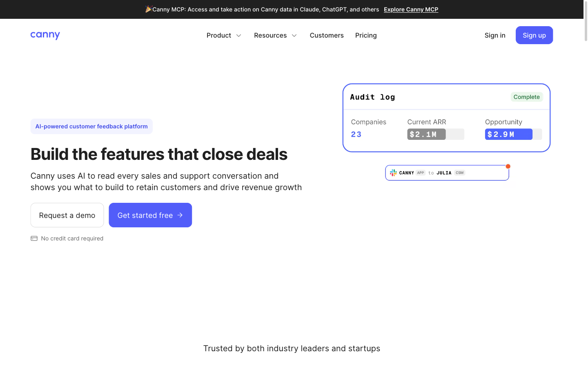Screen dimensions: 588x368
Task: Click the party popper icon in the banner
Action: (x=149, y=9)
